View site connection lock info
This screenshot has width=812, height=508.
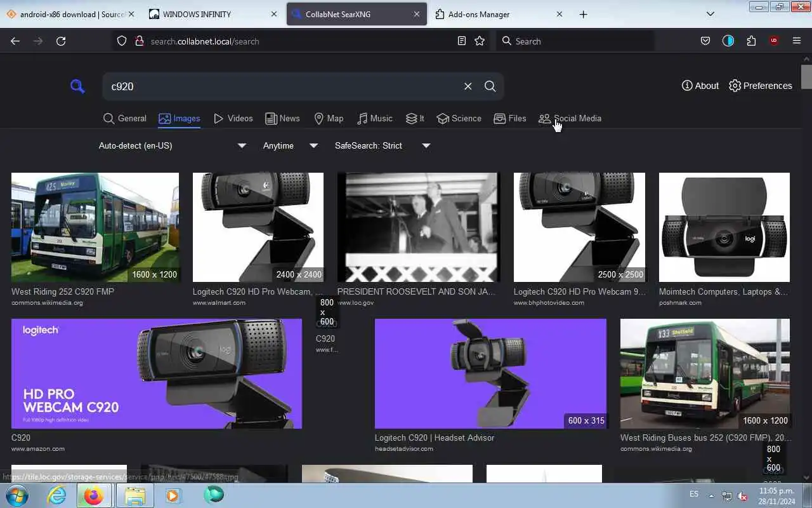coord(140,41)
